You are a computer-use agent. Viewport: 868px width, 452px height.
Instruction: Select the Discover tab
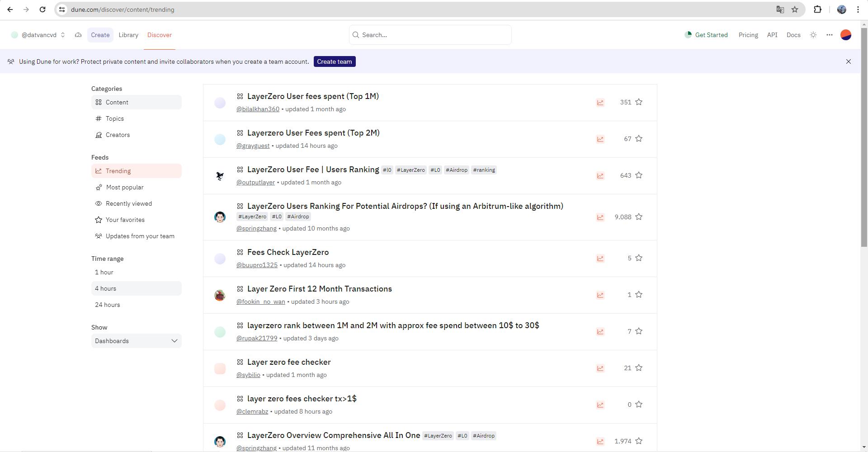160,35
